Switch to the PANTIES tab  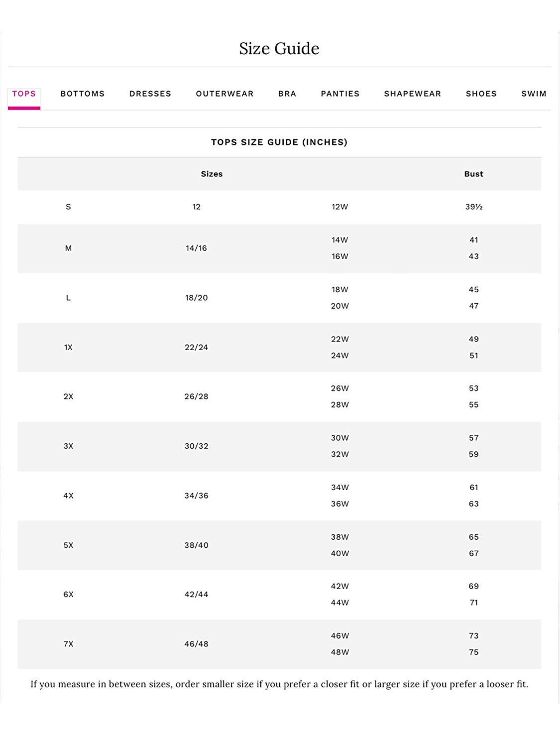click(x=340, y=94)
